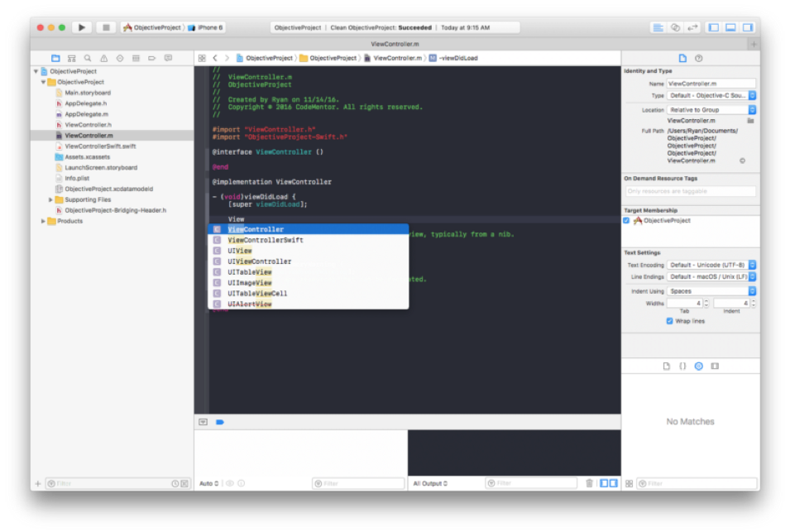Collapse the ObjectiveProject group folder
790x532 pixels.
tap(43, 82)
